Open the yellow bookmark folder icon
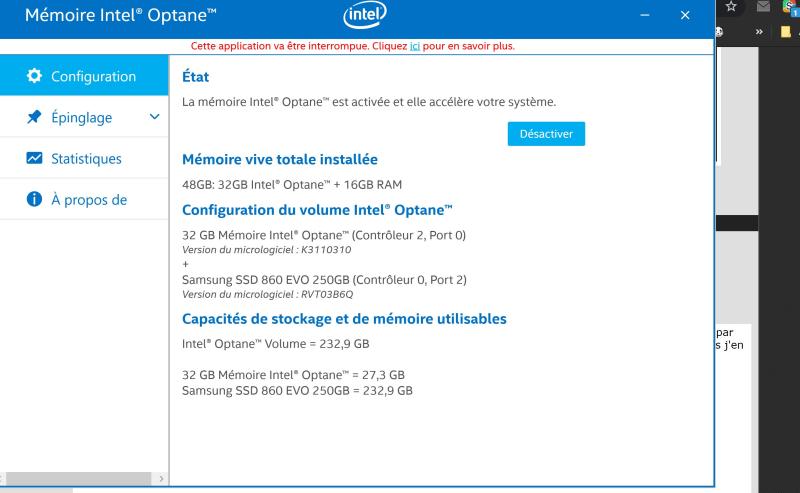This screenshot has height=493, width=800. [x=786, y=32]
